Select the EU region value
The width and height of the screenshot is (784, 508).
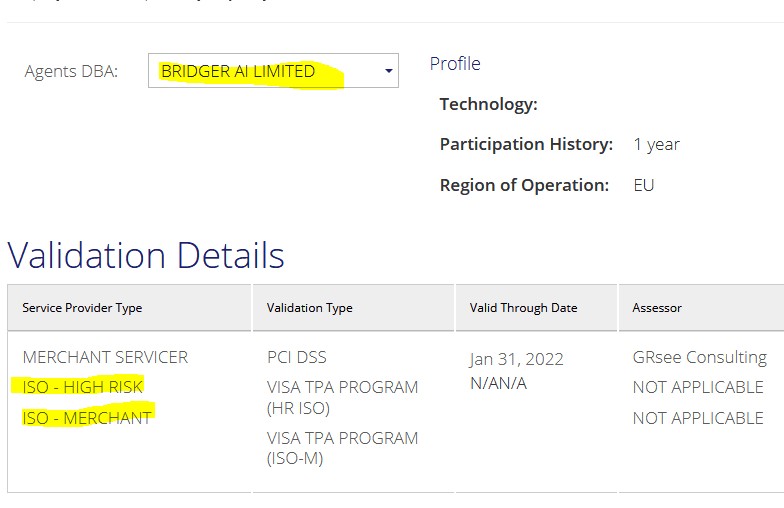(x=644, y=185)
